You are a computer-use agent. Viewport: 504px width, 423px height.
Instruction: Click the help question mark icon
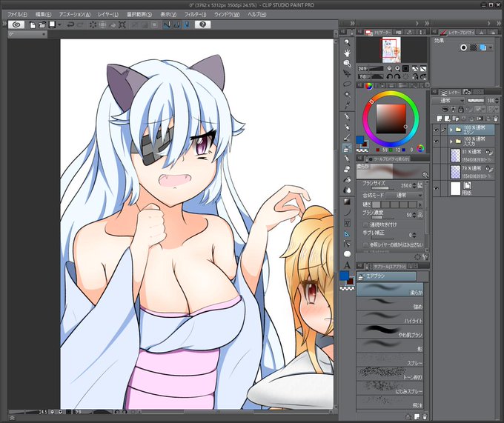pos(202,24)
